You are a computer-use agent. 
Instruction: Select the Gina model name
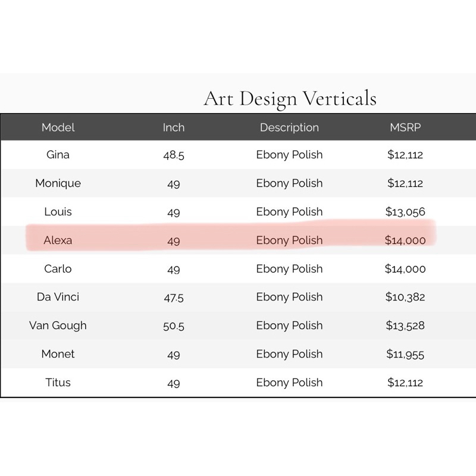(58, 155)
